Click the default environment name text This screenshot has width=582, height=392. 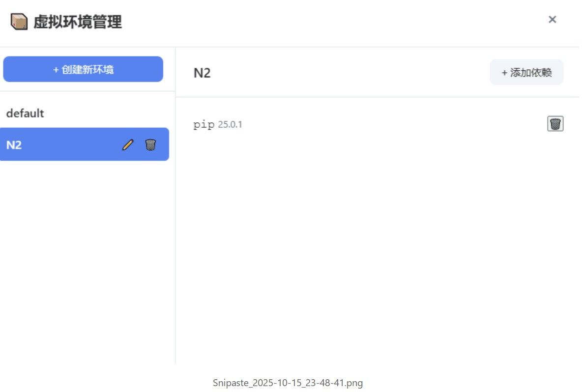click(x=25, y=113)
